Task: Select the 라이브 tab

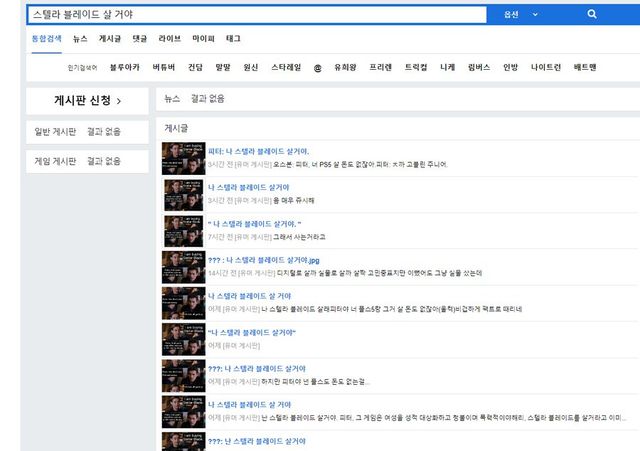Action: tap(169, 38)
